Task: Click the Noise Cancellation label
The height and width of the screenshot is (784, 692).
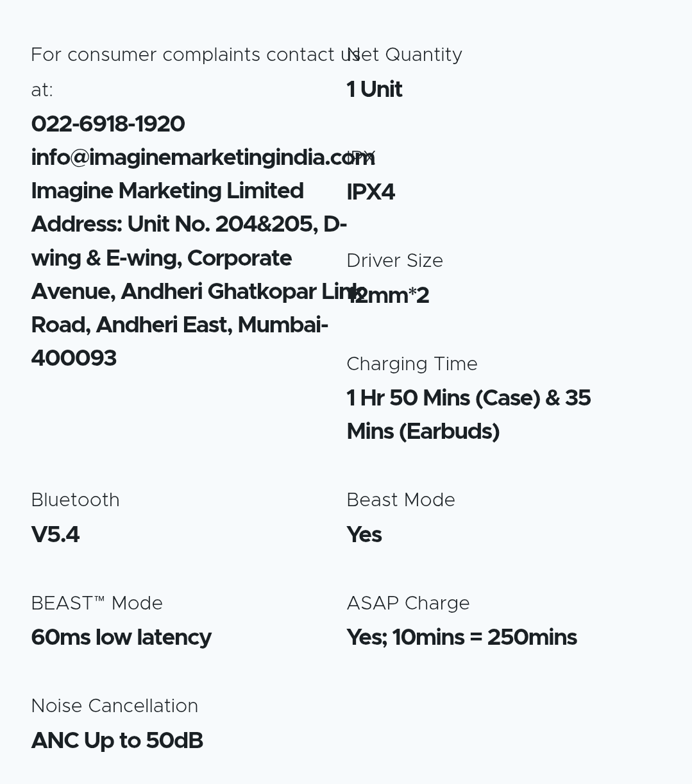Action: pyautogui.click(x=114, y=706)
